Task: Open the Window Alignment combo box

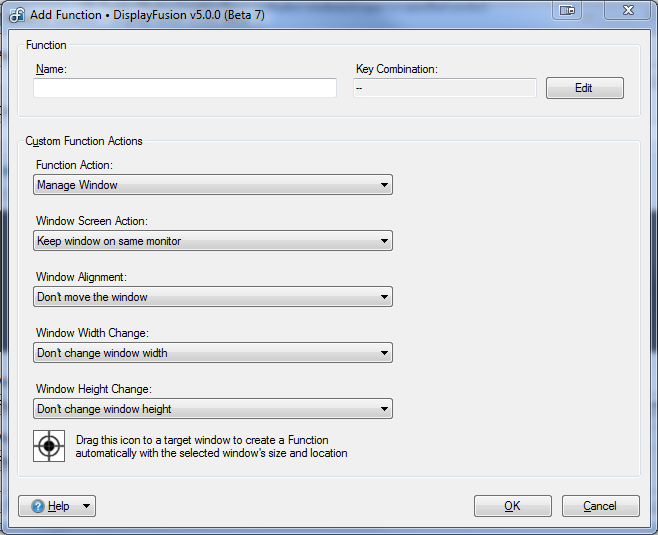Action: pyautogui.click(x=212, y=297)
